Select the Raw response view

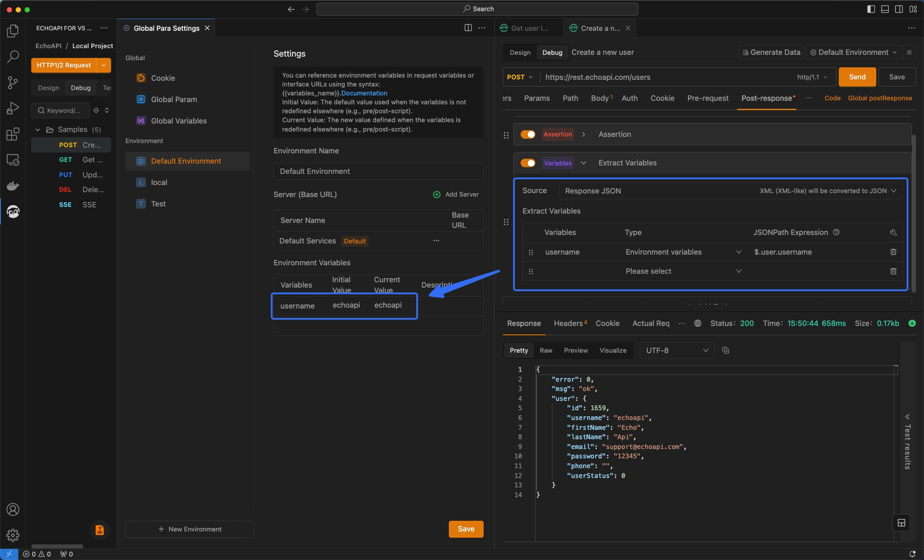click(546, 350)
